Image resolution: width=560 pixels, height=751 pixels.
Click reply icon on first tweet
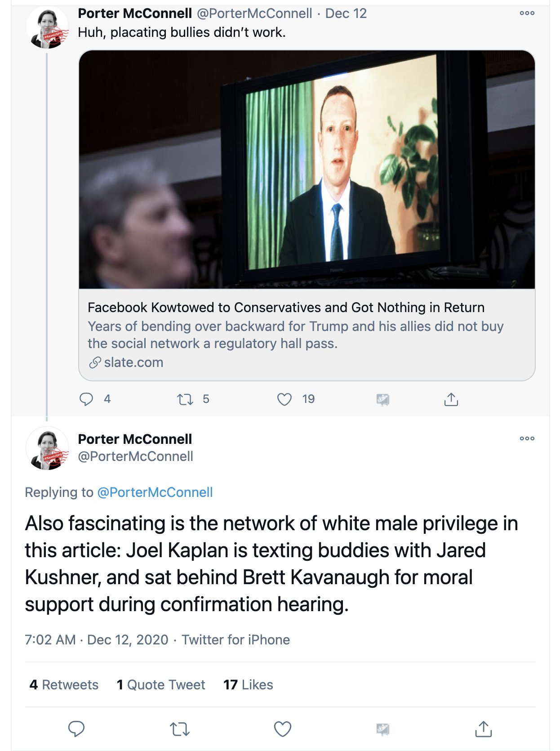(x=86, y=399)
